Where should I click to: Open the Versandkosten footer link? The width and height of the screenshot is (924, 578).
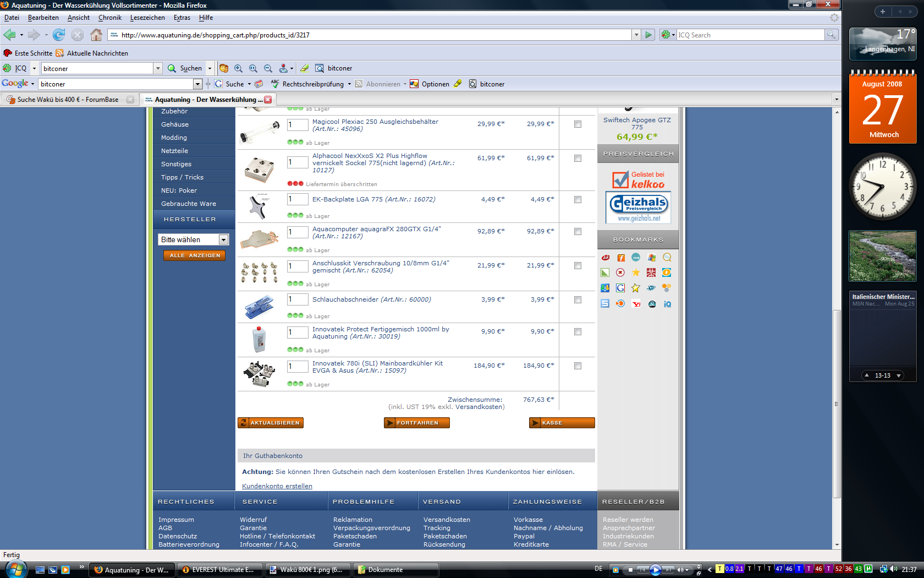pyautogui.click(x=447, y=520)
